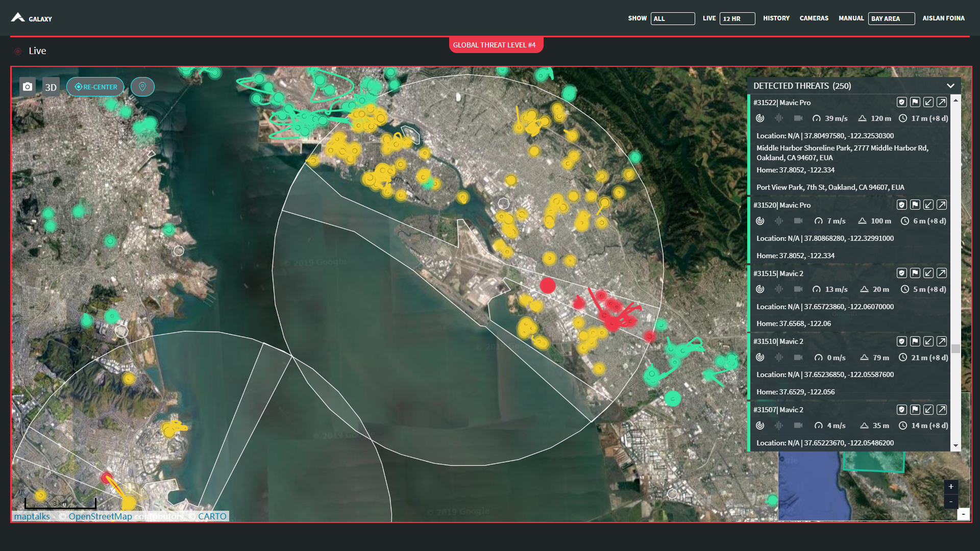
Task: Open the CARTO attribution link
Action: pyautogui.click(x=212, y=516)
